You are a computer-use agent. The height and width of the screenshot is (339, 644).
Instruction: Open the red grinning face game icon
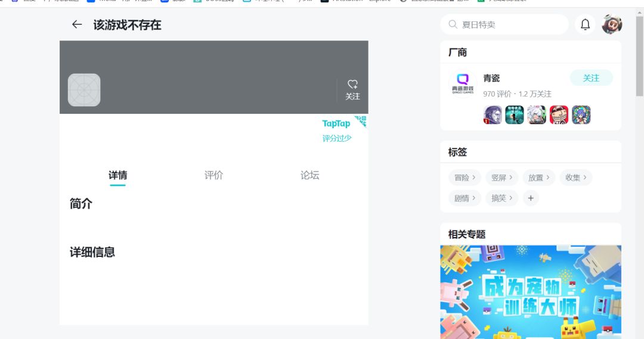pos(559,115)
